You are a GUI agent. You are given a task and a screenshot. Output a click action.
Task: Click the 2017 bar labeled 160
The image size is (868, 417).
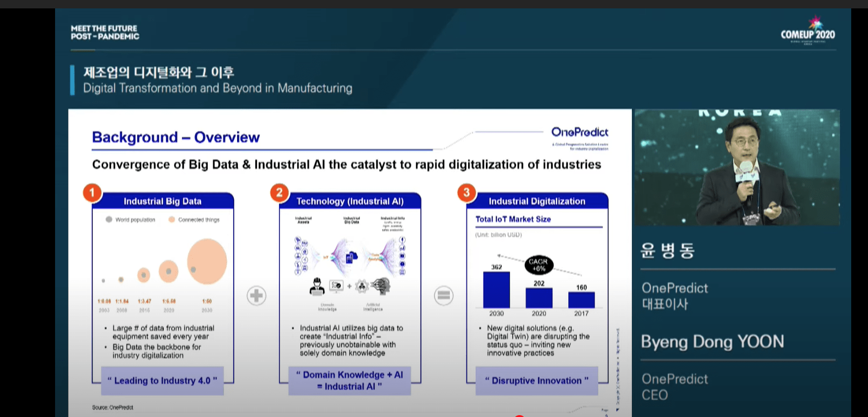581,299
